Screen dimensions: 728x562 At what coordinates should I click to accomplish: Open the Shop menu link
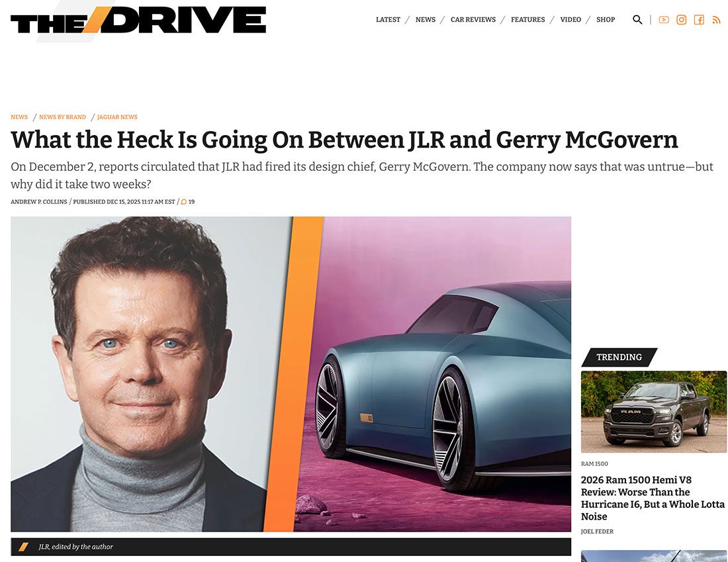point(606,19)
